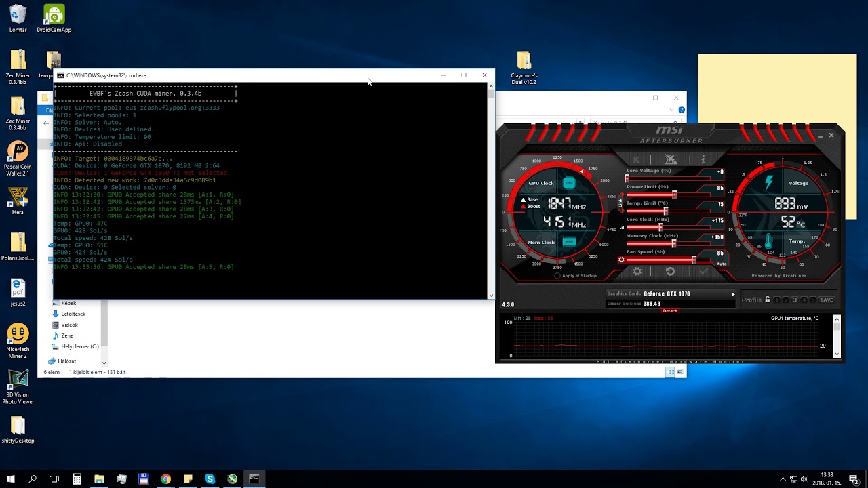Screen dimensions: 868x488
Task: Click the Fan Speed slider handle
Action: (693, 260)
